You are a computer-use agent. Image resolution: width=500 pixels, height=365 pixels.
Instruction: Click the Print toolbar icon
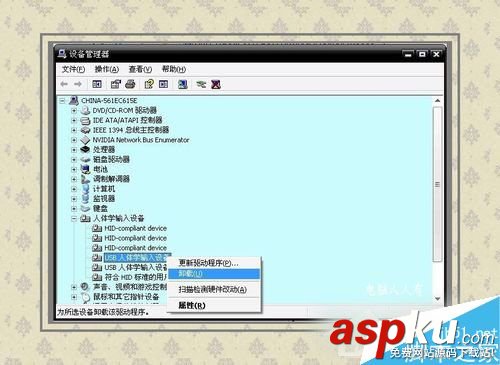pyautogui.click(x=130, y=84)
